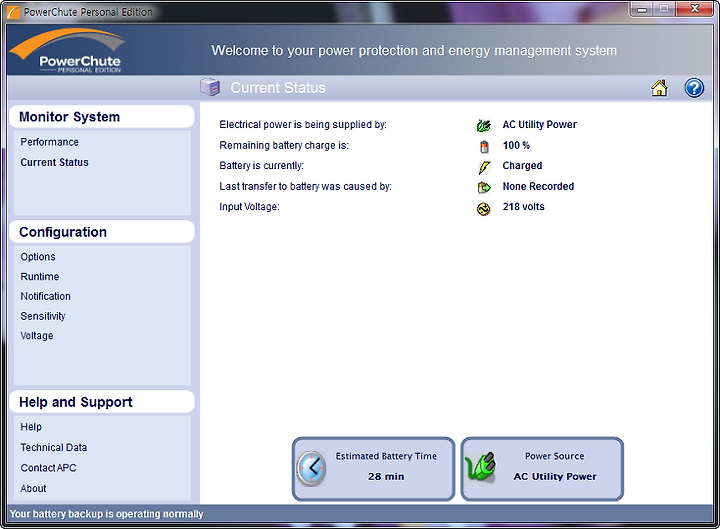Open the Sensitivity settings

pos(43,316)
